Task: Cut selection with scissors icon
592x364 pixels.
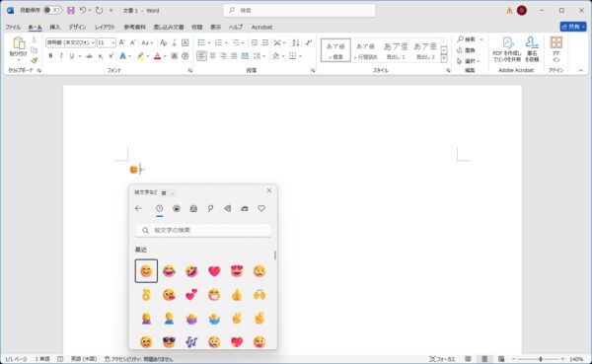Action: [x=34, y=39]
